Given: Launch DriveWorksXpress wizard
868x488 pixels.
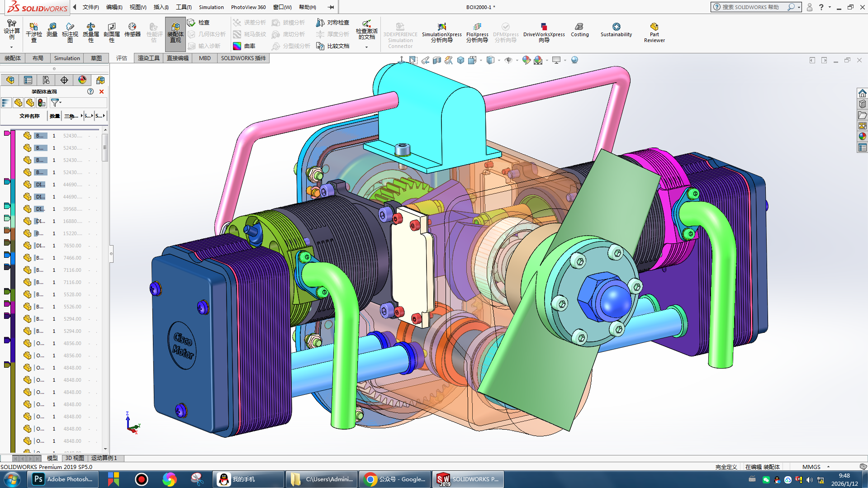Looking at the screenshot, I should click(544, 33).
